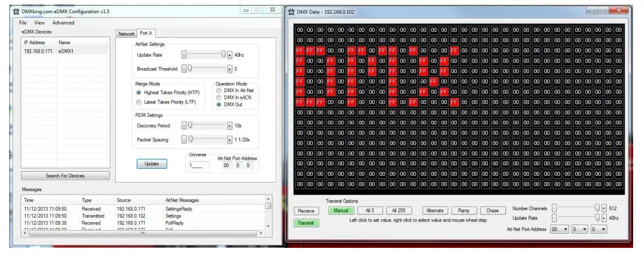The width and height of the screenshot is (644, 253).
Task: Click the Number Channels slider thumb
Action: click(597, 208)
